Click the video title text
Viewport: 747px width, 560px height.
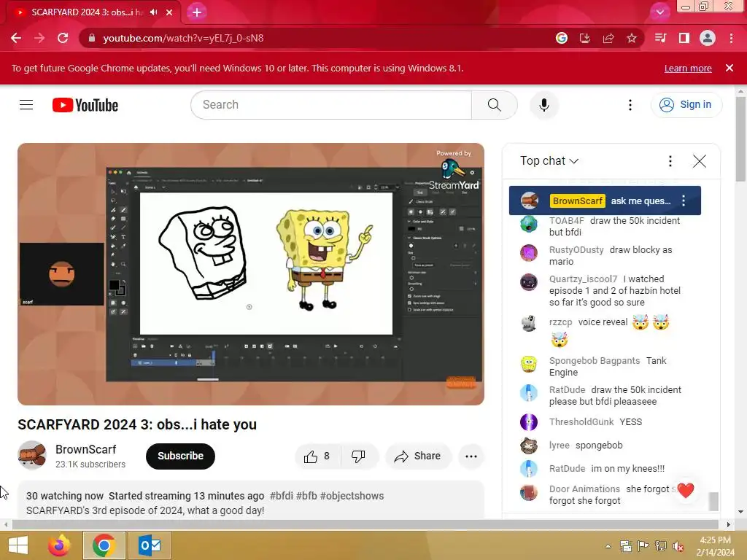tap(137, 424)
